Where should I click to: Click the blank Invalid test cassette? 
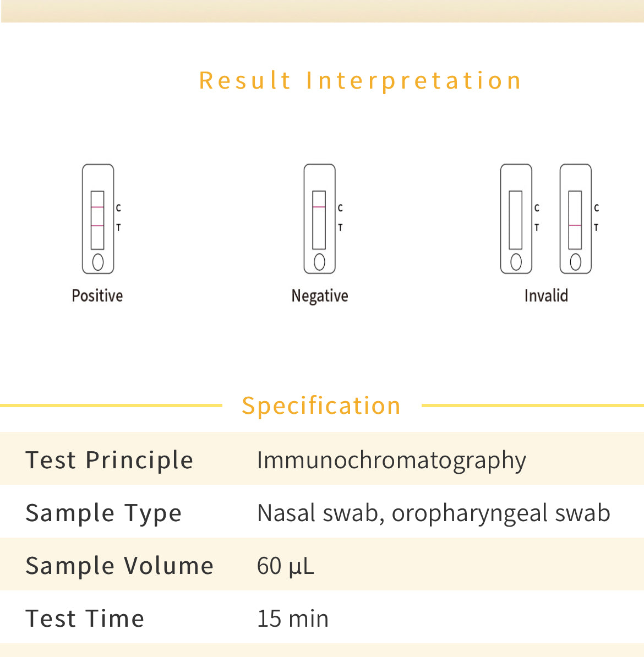[516, 218]
